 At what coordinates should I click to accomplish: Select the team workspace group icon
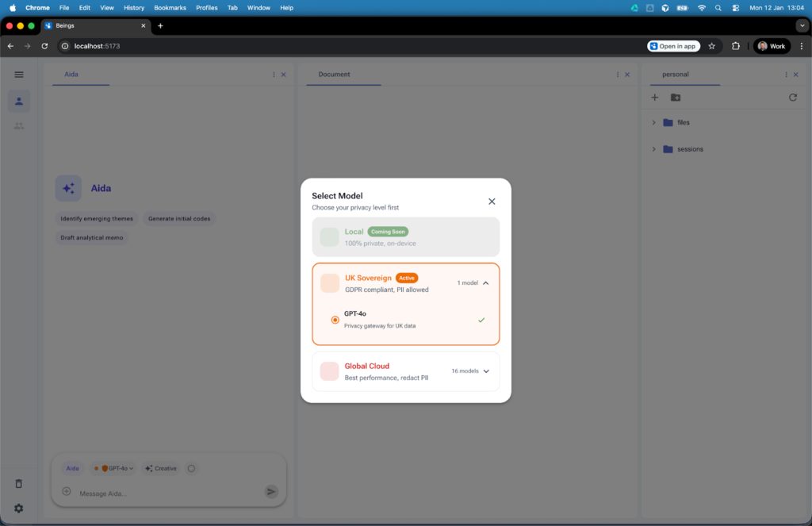19,125
